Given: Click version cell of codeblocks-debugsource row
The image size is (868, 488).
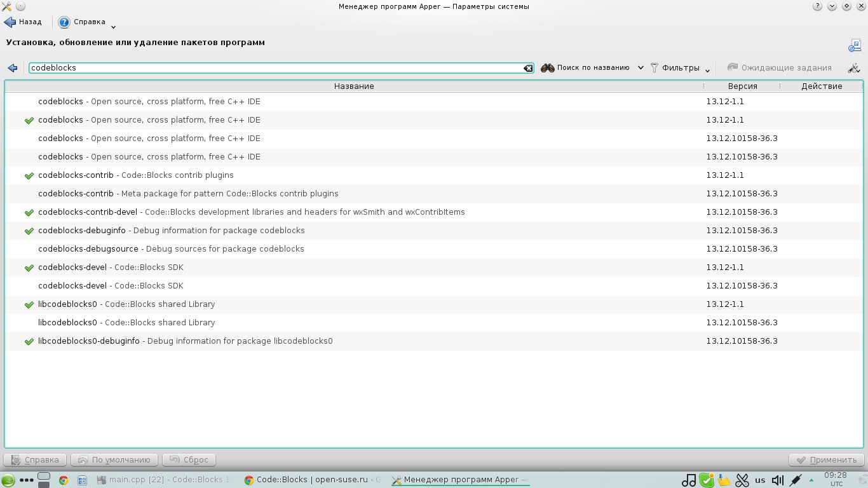Looking at the screenshot, I should [742, 249].
